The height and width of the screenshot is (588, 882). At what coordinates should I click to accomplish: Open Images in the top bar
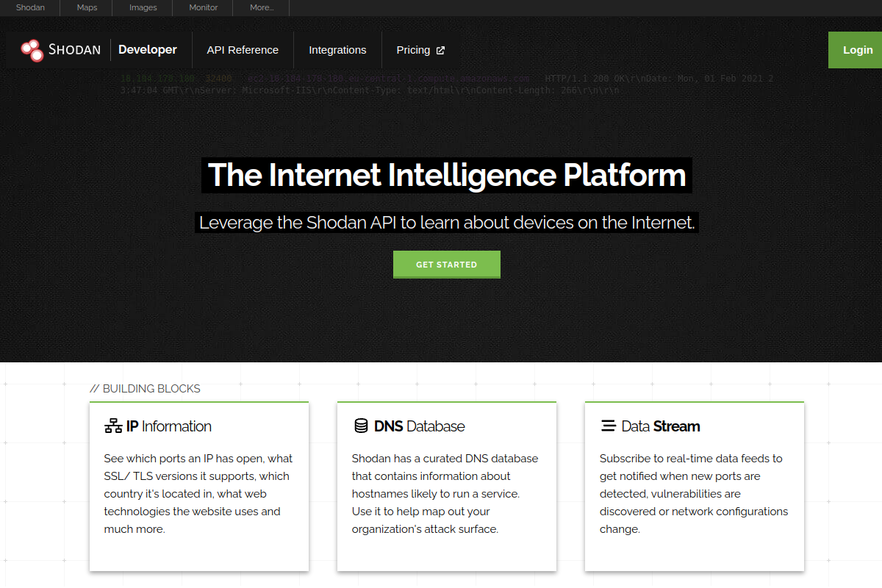pyautogui.click(x=143, y=8)
